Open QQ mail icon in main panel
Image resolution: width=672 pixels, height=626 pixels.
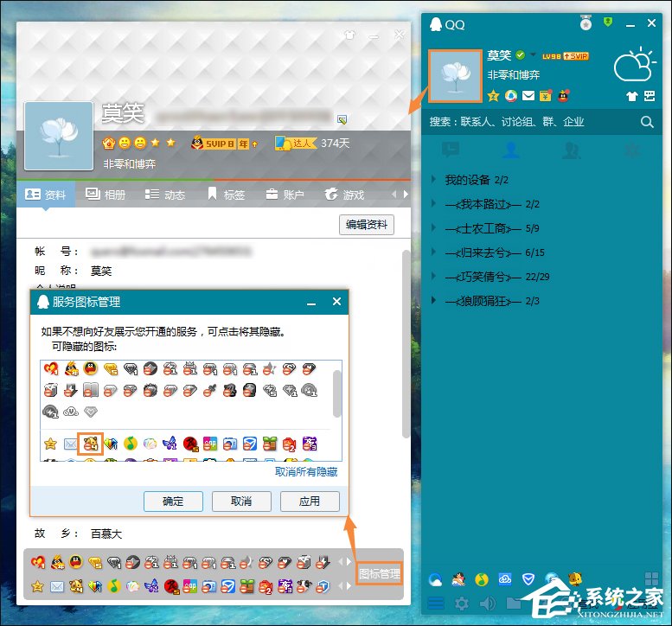click(x=528, y=96)
